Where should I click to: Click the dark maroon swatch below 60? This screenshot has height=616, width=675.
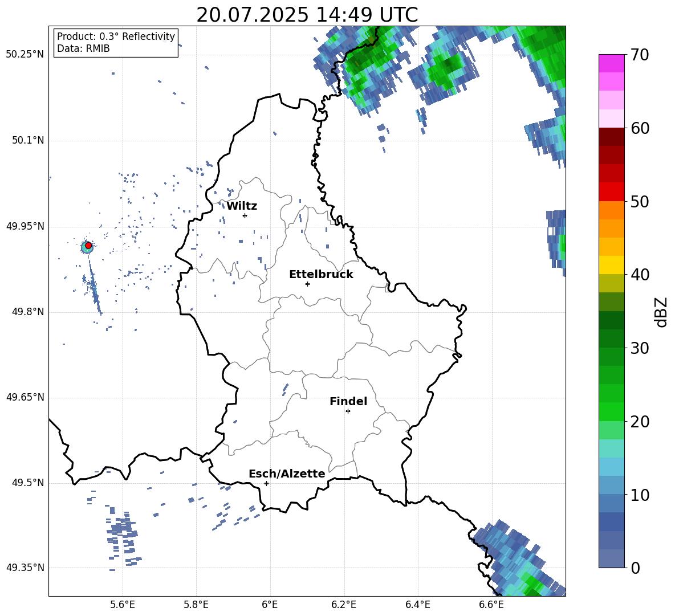611,137
